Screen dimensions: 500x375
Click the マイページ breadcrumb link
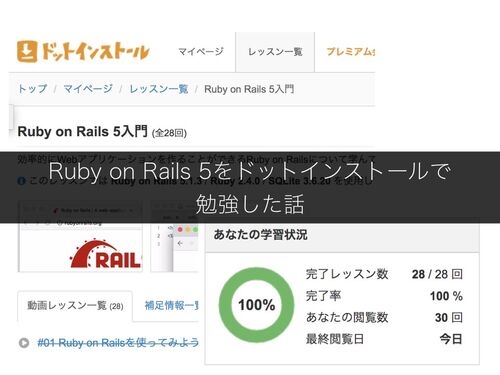click(88, 89)
